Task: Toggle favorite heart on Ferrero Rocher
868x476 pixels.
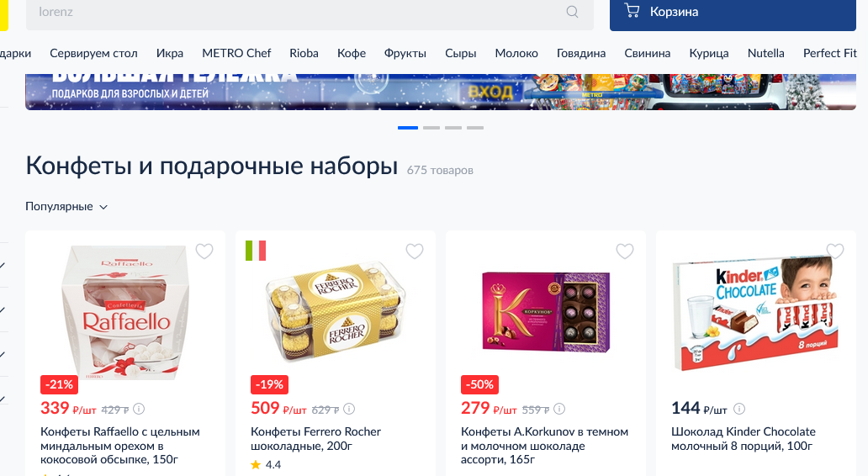Action: click(415, 251)
